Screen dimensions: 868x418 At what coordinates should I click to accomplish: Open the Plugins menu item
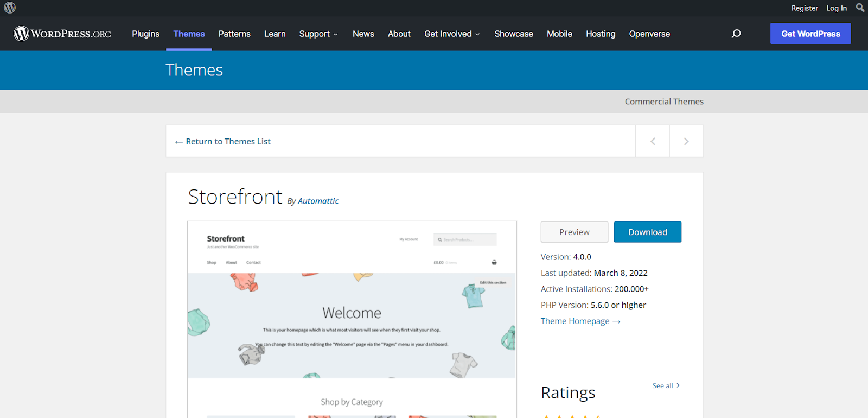pos(146,34)
